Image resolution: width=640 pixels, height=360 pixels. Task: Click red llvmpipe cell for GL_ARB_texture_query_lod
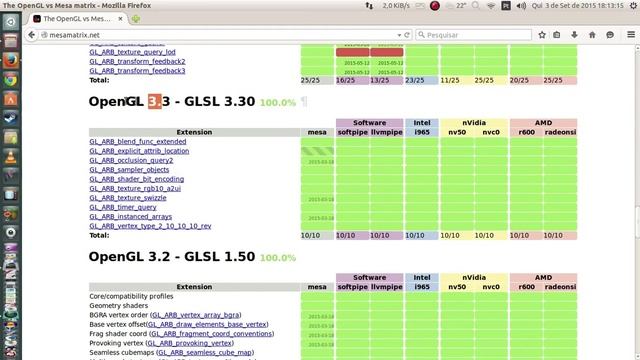[x=387, y=52]
